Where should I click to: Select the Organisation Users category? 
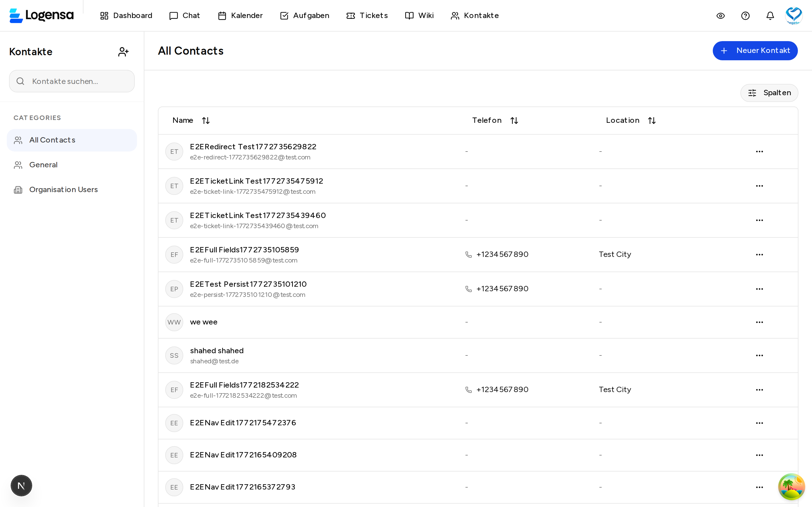[x=63, y=190]
